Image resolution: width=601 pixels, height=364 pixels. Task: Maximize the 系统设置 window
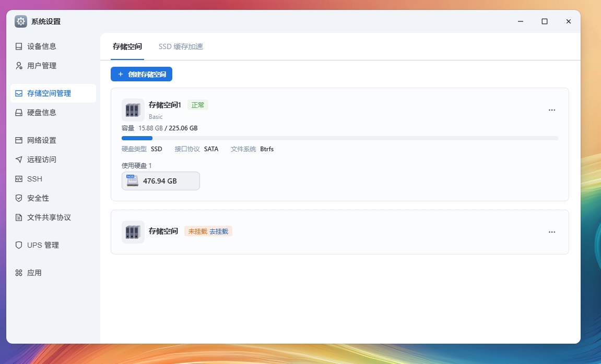(x=544, y=21)
